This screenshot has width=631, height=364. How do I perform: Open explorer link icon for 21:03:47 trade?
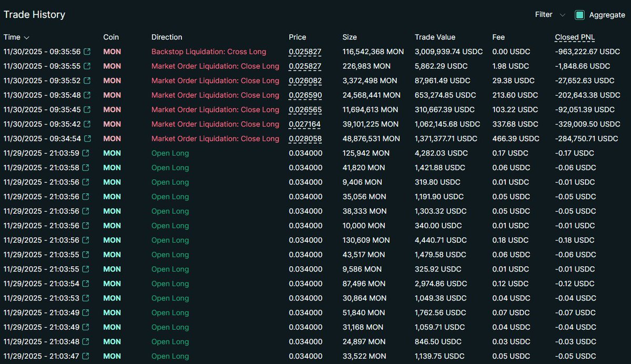click(x=86, y=356)
